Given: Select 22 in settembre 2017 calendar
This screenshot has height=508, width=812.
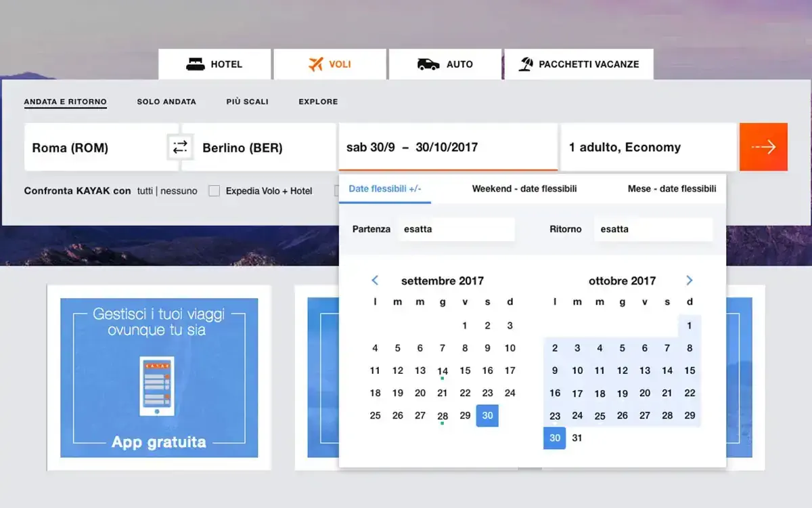Looking at the screenshot, I should [x=465, y=393].
